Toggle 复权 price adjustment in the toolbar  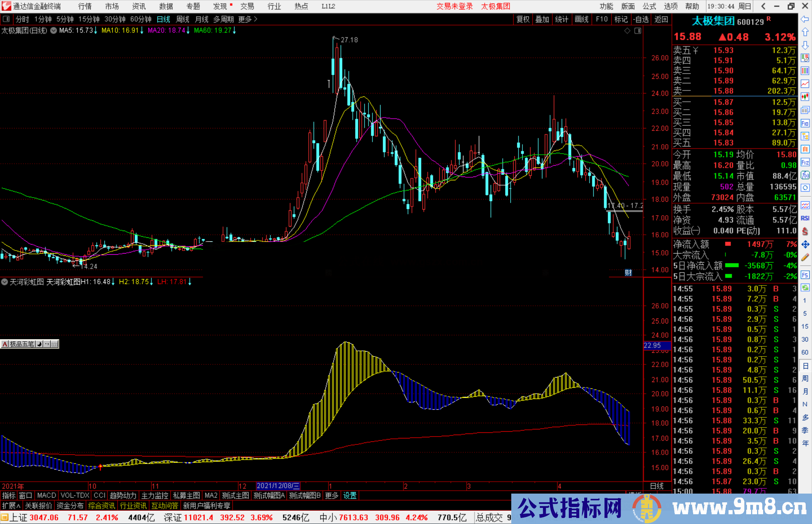coord(523,19)
